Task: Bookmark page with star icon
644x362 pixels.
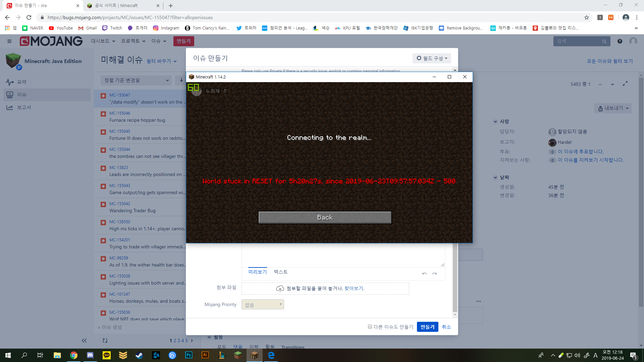Action: 586,17
